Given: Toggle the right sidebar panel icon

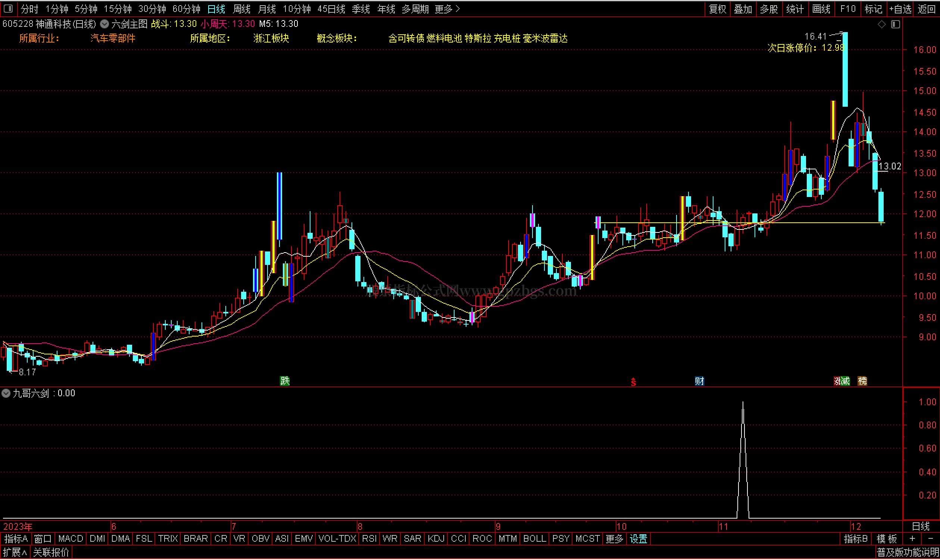Looking at the screenshot, I should coord(896,25).
